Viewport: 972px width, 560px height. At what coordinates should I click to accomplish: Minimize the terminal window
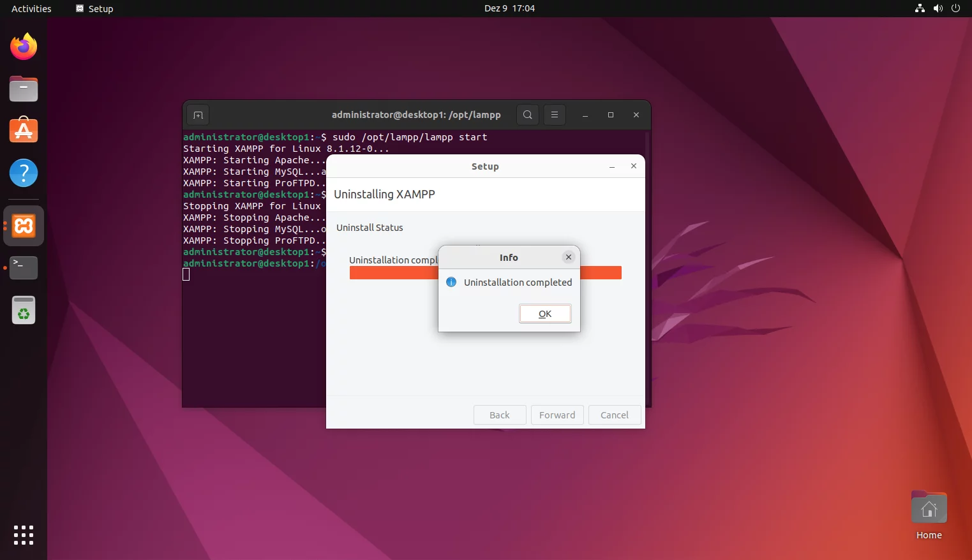[585, 115]
